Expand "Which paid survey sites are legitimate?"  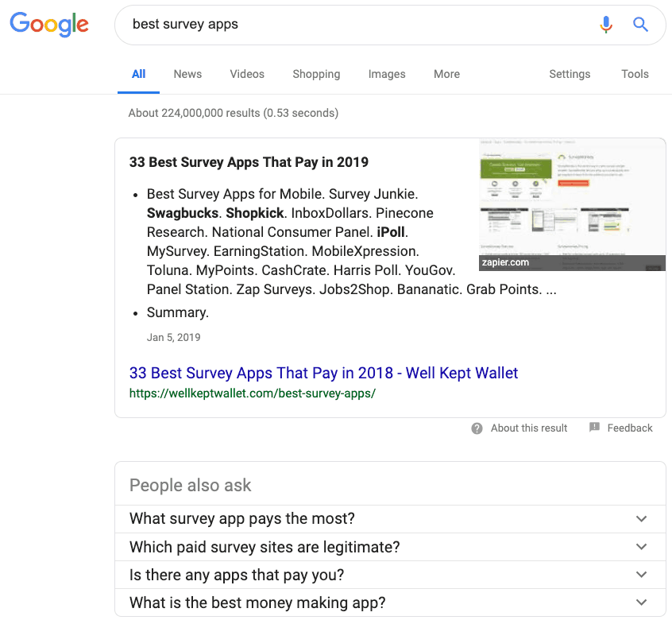(x=642, y=547)
